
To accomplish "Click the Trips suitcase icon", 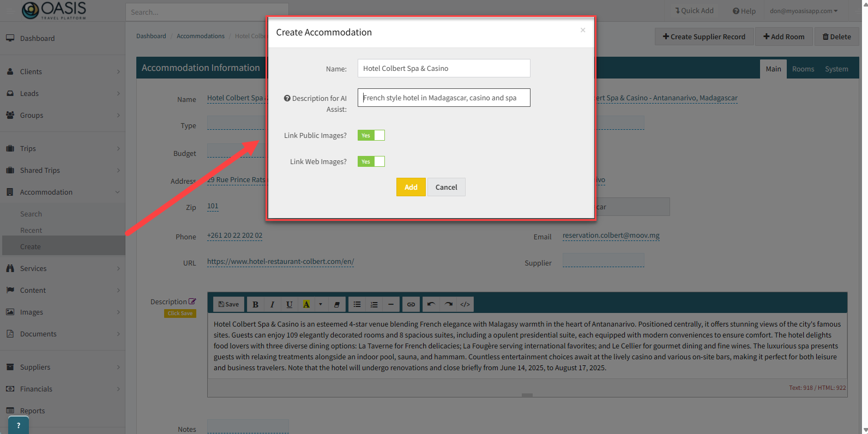I will pos(10,148).
